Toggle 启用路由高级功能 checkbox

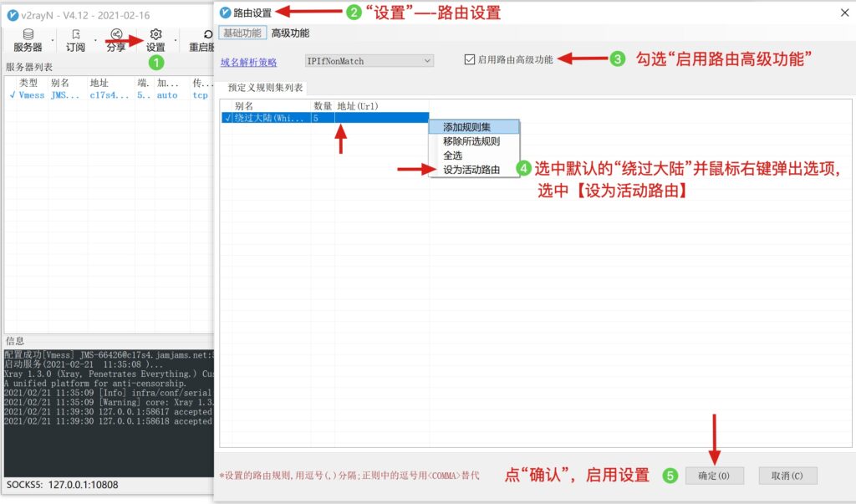(470, 59)
